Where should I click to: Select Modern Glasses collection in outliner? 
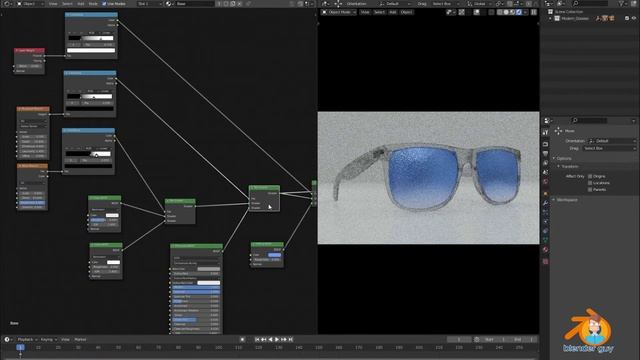(x=575, y=18)
